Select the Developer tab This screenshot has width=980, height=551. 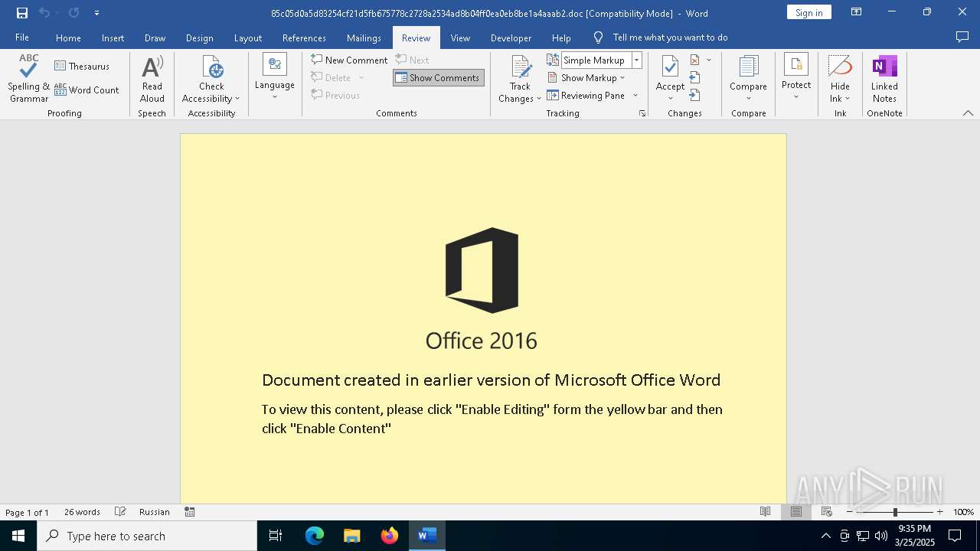coord(511,37)
